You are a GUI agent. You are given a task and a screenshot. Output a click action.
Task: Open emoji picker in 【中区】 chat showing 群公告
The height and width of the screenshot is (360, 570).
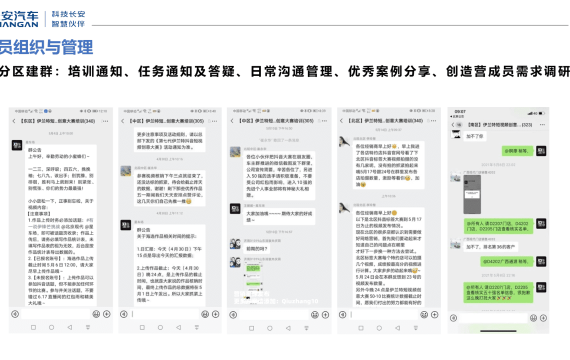point(205,314)
